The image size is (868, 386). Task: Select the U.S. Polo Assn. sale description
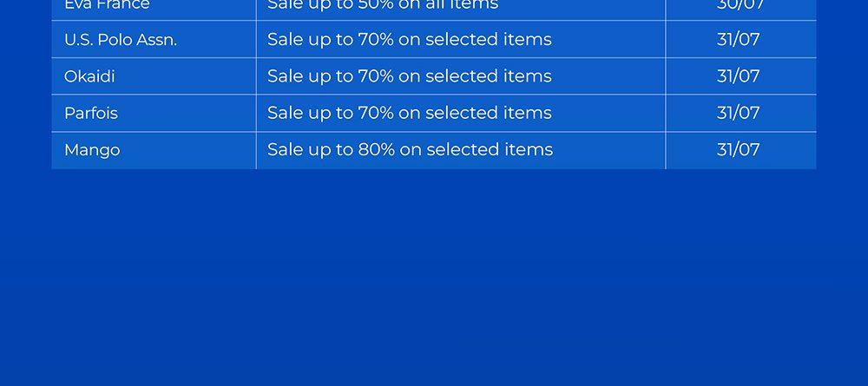click(x=410, y=39)
